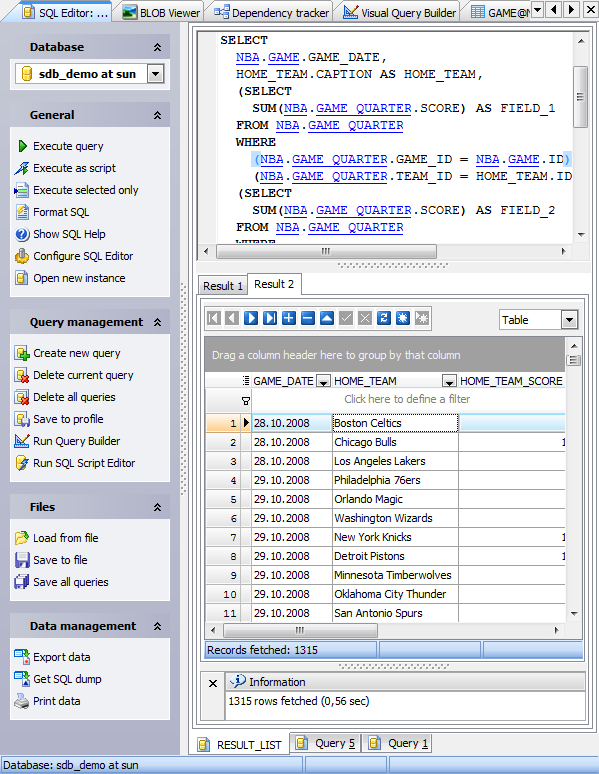Switch to Visual Query Builder tab
599x774 pixels.
tap(400, 12)
